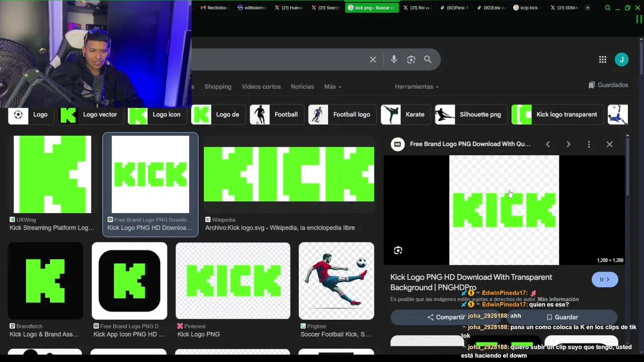Viewport: 644px width, 362px height.
Task: Open Guardados saved items
Action: pos(608,85)
